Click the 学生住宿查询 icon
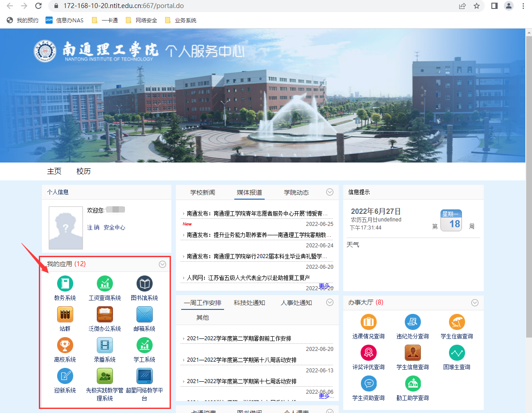This screenshot has height=413, width=532. [x=457, y=322]
